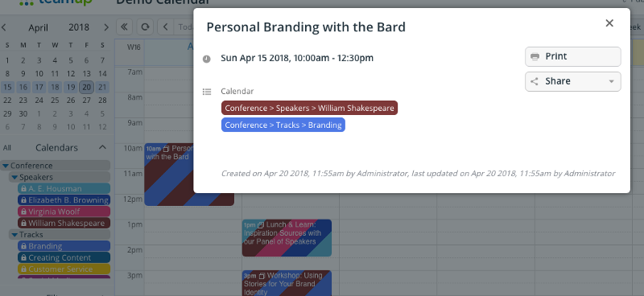Close the event details popup
Image resolution: width=644 pixels, height=296 pixels.
pyautogui.click(x=609, y=23)
